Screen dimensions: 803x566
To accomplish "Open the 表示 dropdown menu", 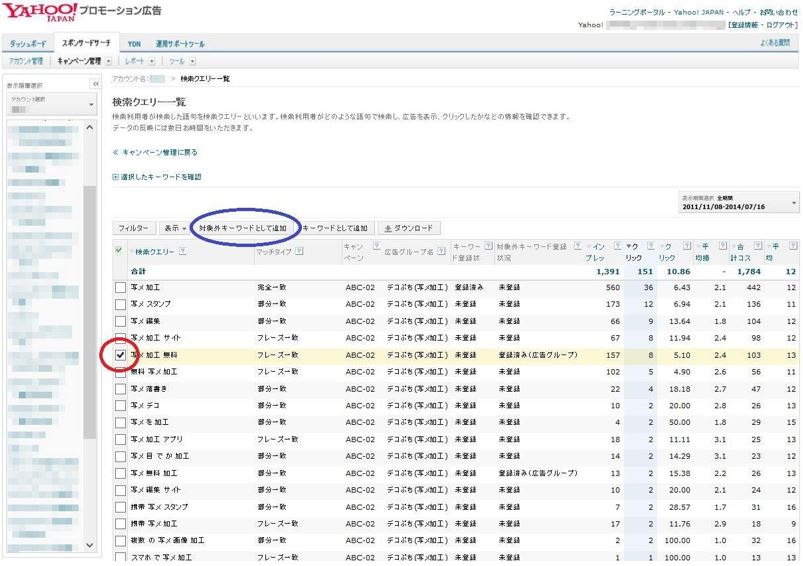I will 175,228.
